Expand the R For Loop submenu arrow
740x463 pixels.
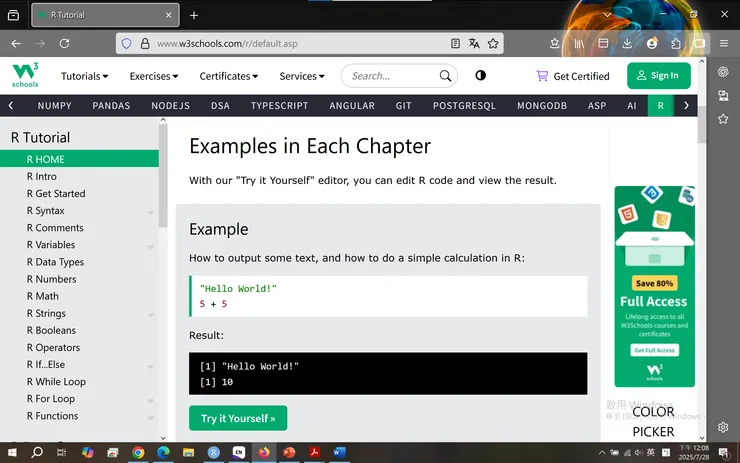click(x=151, y=401)
